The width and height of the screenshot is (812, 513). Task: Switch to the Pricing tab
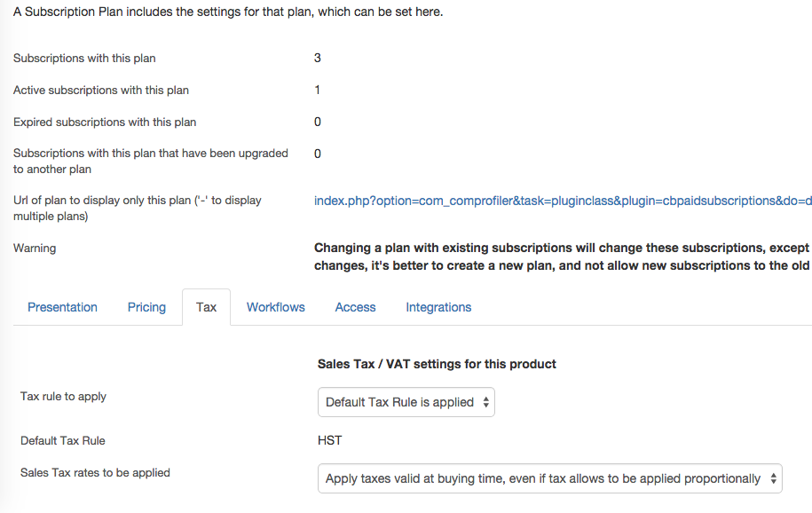point(146,307)
